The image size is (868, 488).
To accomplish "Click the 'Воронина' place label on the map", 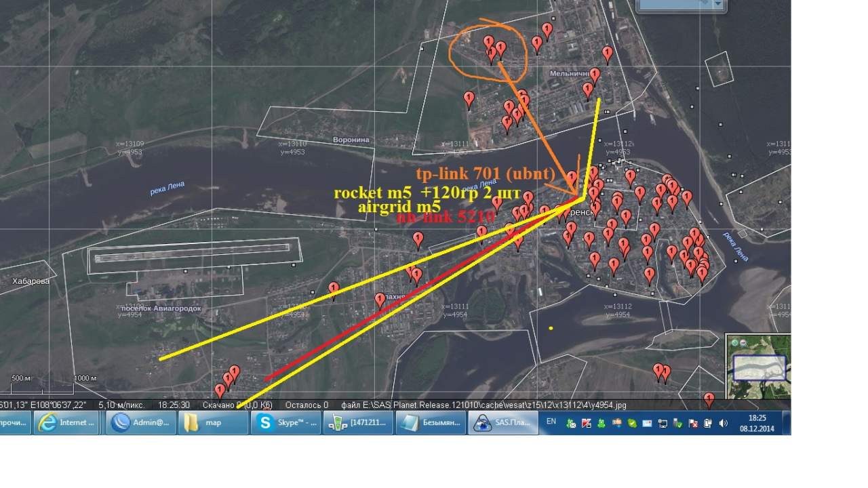I will pos(351,140).
